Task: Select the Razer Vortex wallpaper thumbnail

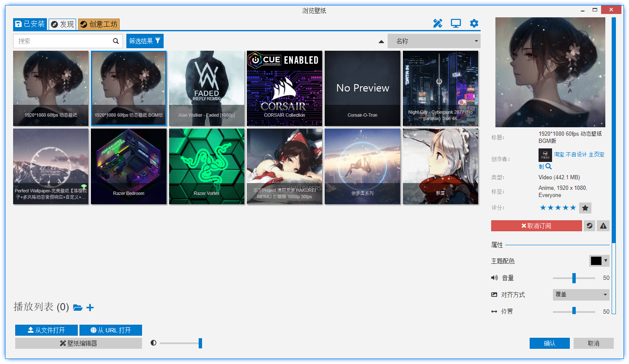Action: pyautogui.click(x=207, y=166)
